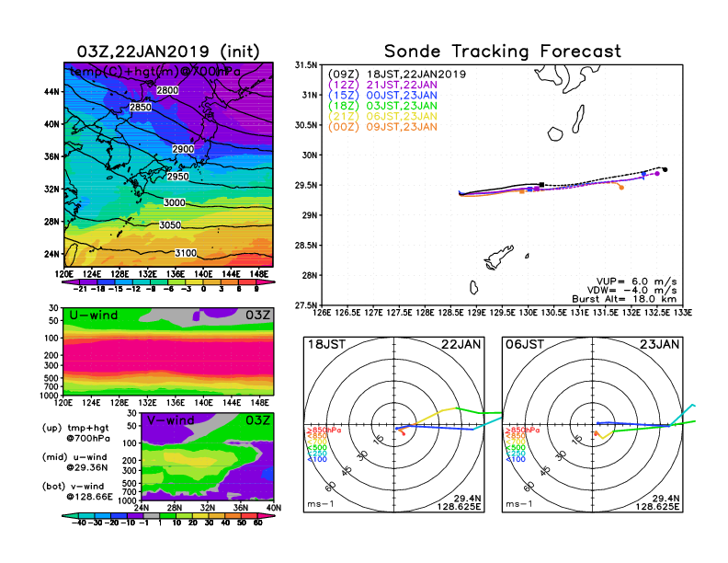Click the orange circle track endpoint
Image resolution: width=728 pixels, height=563 pixels.
621,188
